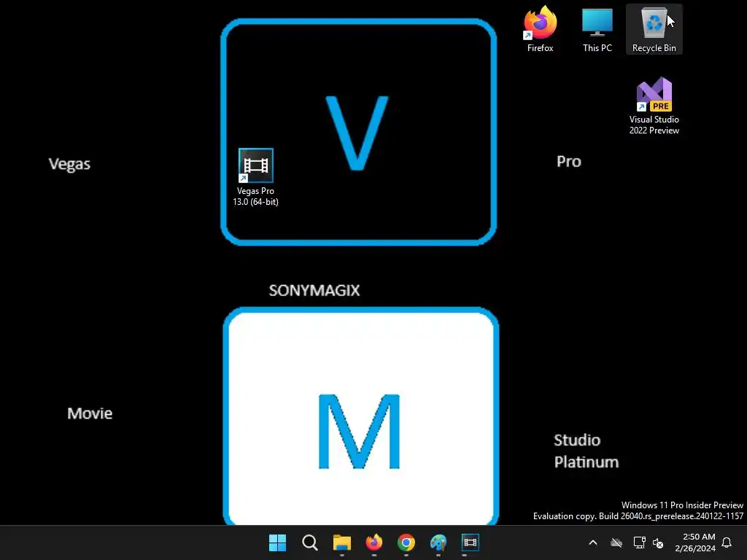Screen dimensions: 747x560
Task: Click the 'Vegas Pro 13.0 (64-bit)' icon label
Action: (256, 196)
